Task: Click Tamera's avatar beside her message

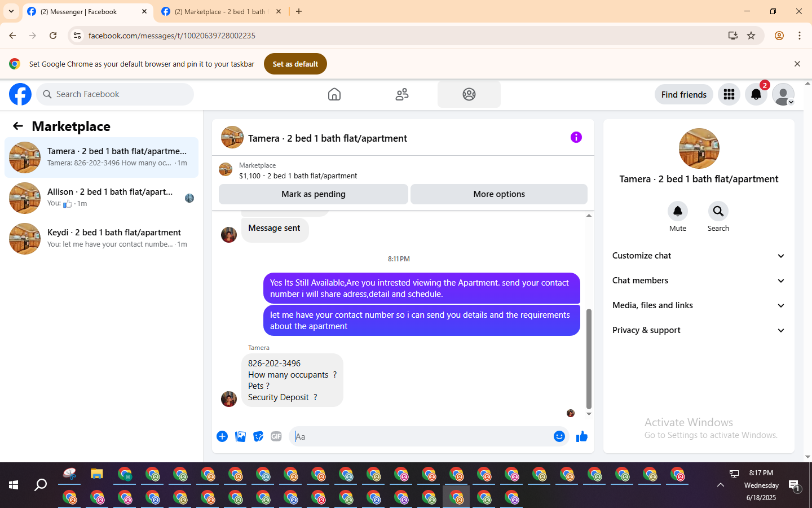Action: 229,399
